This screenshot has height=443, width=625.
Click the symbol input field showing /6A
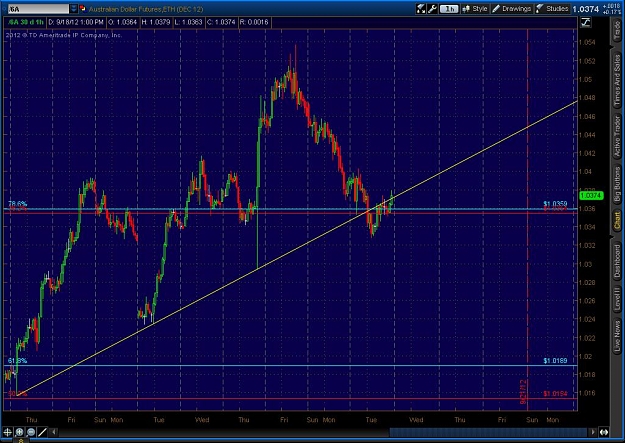[38, 9]
